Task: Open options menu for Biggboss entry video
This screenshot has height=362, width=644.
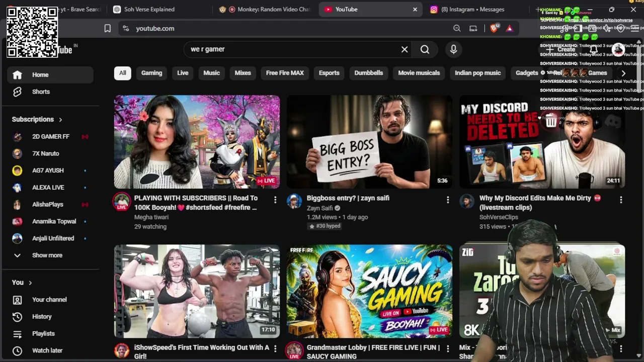Action: [448, 200]
